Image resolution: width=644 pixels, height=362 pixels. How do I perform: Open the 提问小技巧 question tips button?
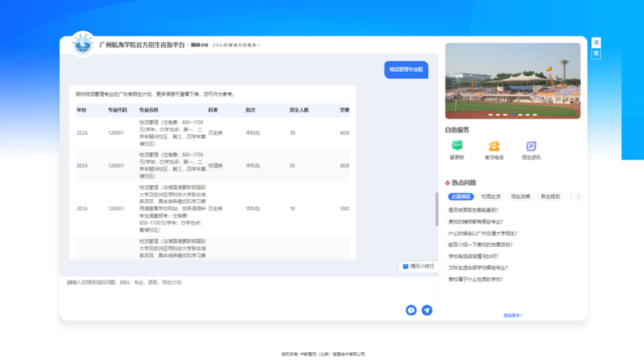pos(417,266)
